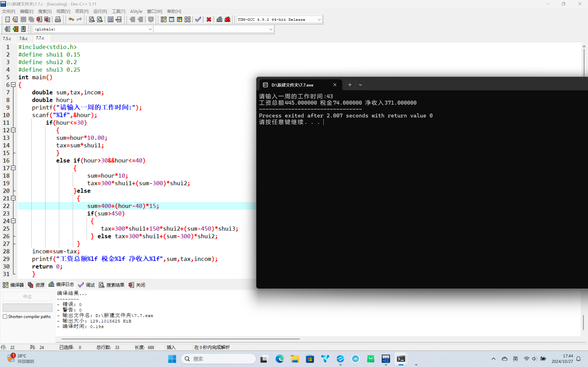The width and height of the screenshot is (588, 367).
Task: Click the Profile analysis bar chart icon
Action: pyautogui.click(x=219, y=19)
